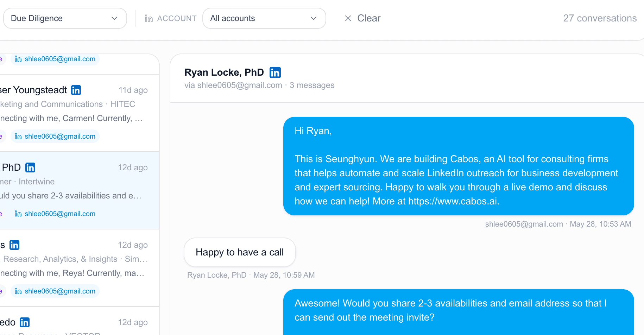The width and height of the screenshot is (644, 335).
Task: Select the Intertwine conversation row
Action: (80, 190)
